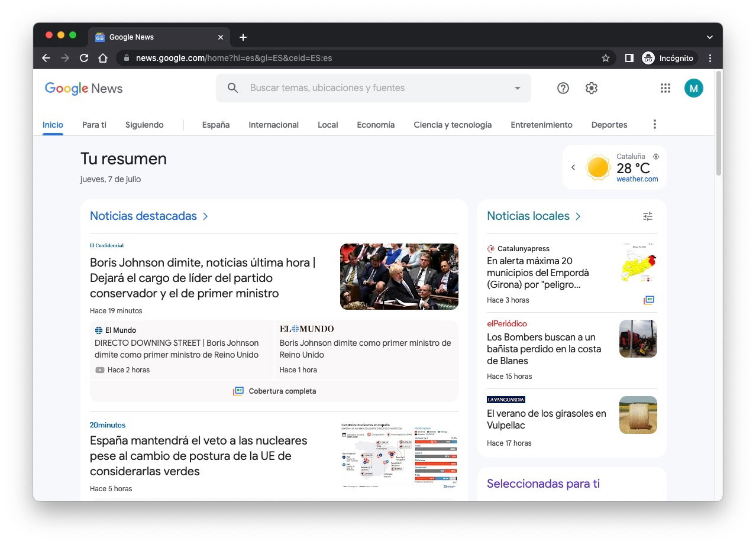The width and height of the screenshot is (756, 545).
Task: Click the Incognito icon in the browser toolbar
Action: coord(649,58)
